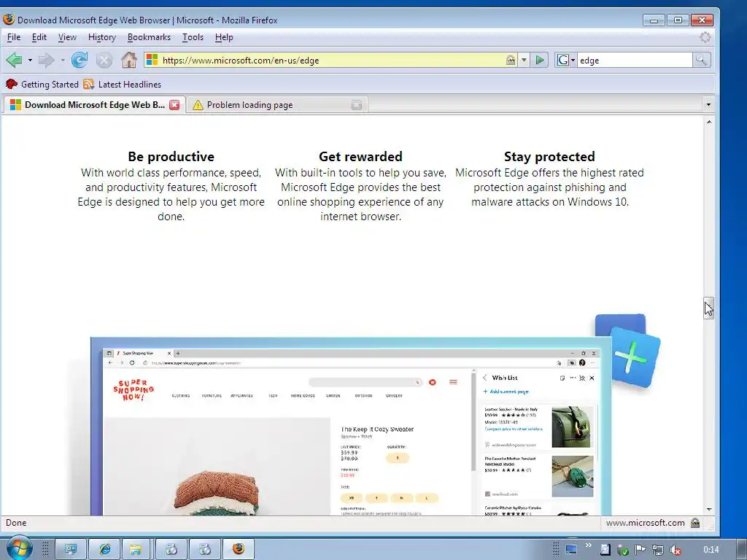The image size is (747, 560).
Task: Click www.microsoft.com in status bar
Action: click(x=645, y=523)
